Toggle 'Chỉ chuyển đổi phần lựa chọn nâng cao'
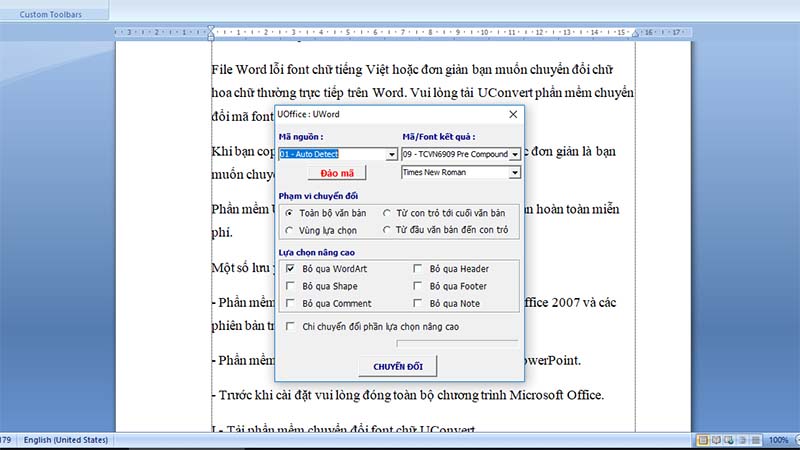Viewport: 800px width, 450px height. point(290,326)
